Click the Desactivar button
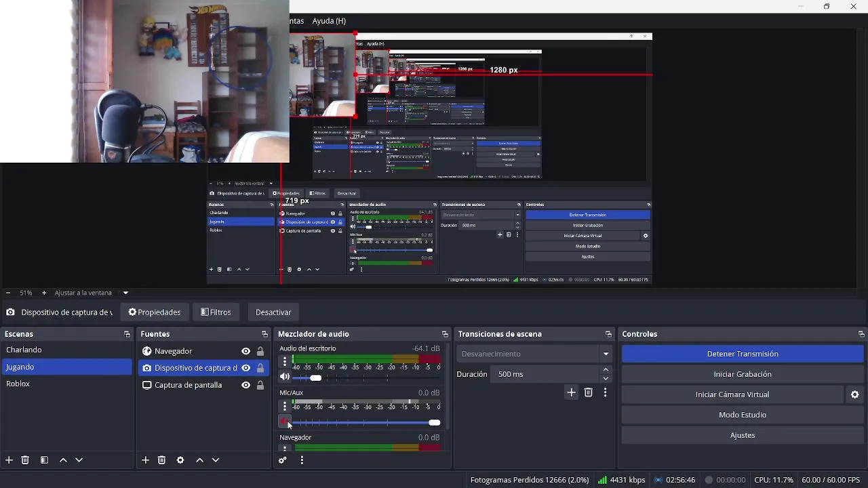Viewport: 868px width, 488px height. tap(273, 312)
